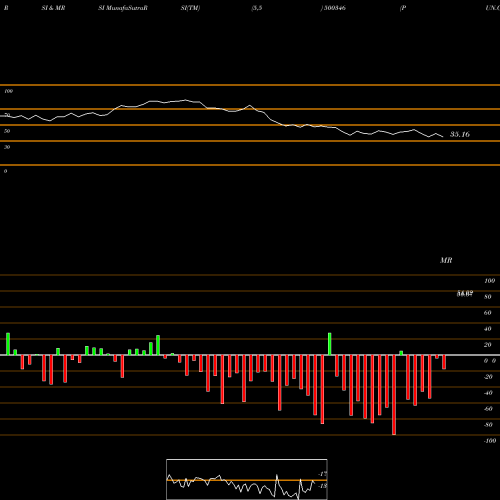Image resolution: width=500 pixels, height=500 pixels.
Task: Click the RSI axis label 100
Action: [8, 91]
